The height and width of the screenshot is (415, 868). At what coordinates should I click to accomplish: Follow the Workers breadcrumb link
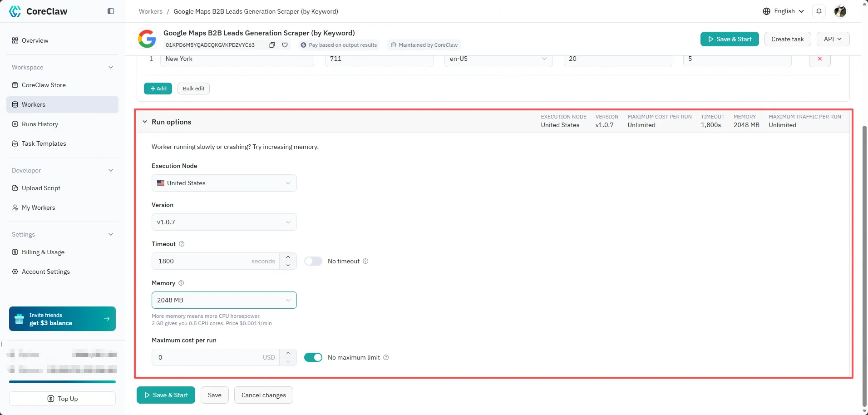click(x=151, y=11)
